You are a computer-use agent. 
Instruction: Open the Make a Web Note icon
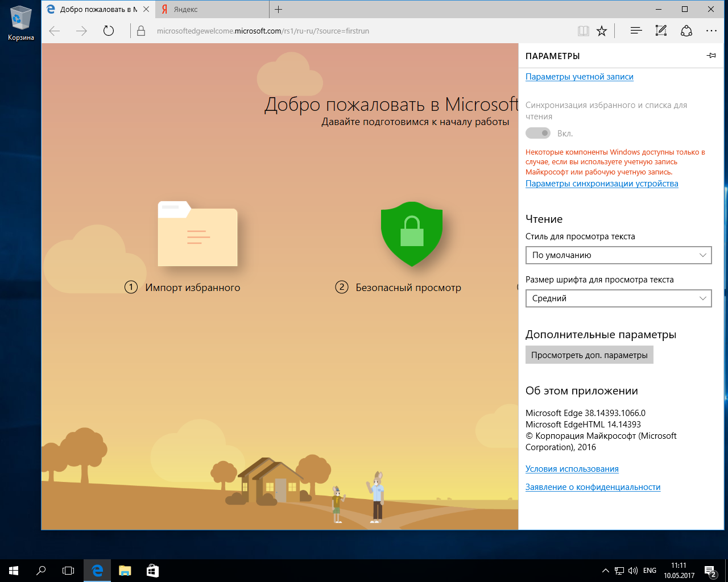pos(661,31)
